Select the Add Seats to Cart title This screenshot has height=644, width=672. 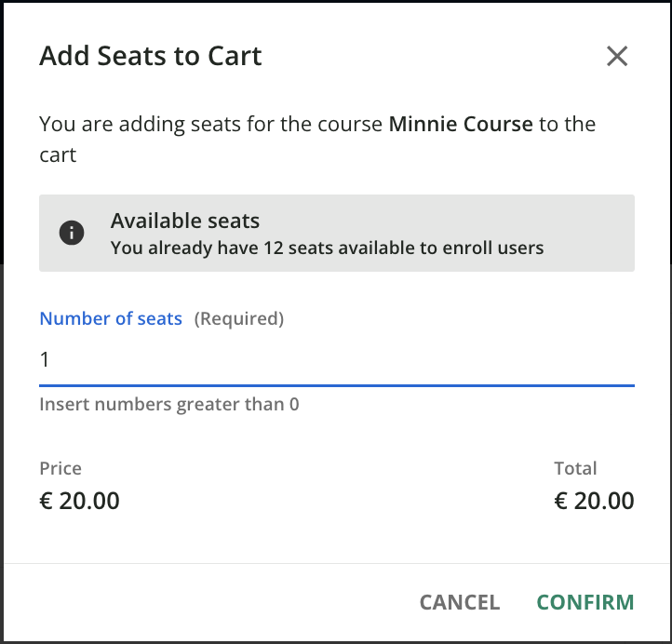150,56
